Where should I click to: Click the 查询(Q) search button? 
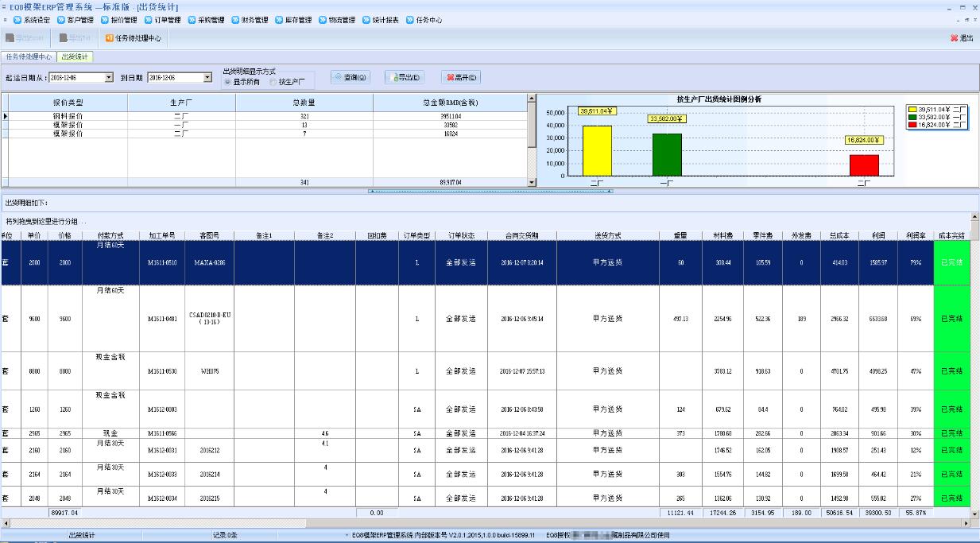click(351, 77)
